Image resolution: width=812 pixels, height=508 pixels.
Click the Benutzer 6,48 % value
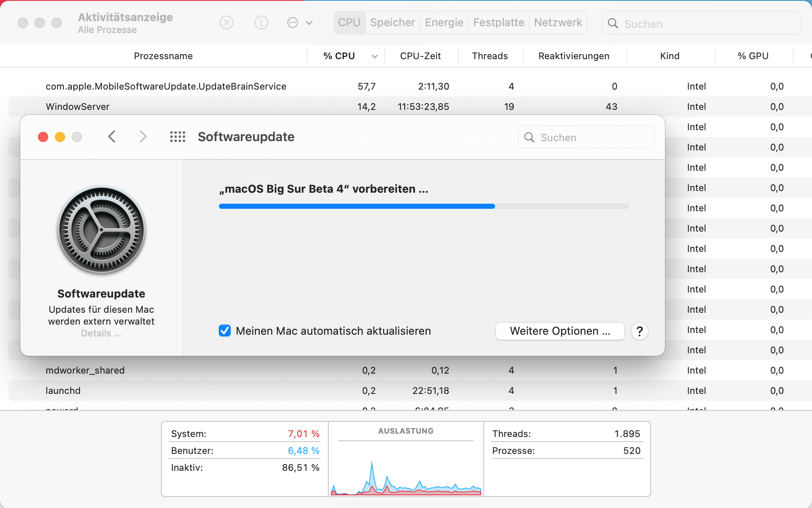(303, 451)
